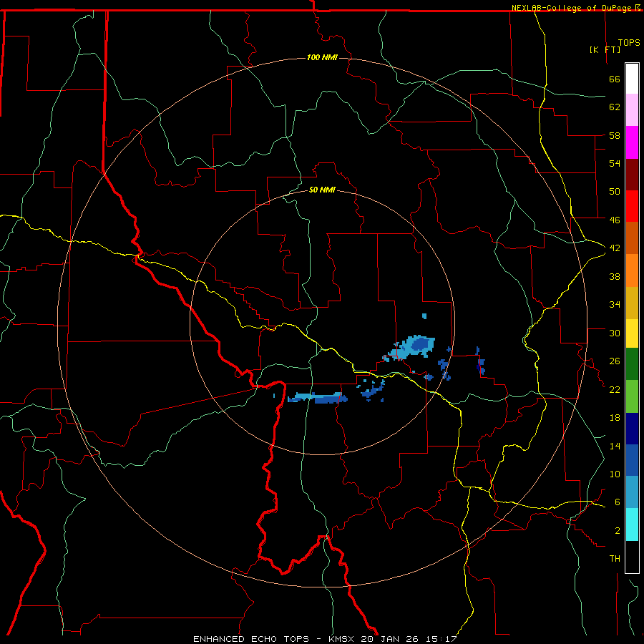Click the dark green 30 legend swatch
Image resolution: width=644 pixels, height=644 pixels.
point(632,364)
